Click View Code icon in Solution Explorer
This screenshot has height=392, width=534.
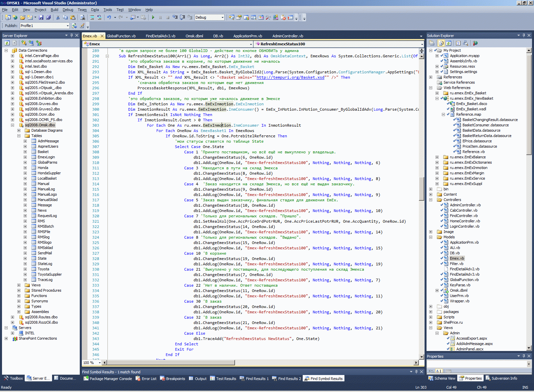[458, 43]
